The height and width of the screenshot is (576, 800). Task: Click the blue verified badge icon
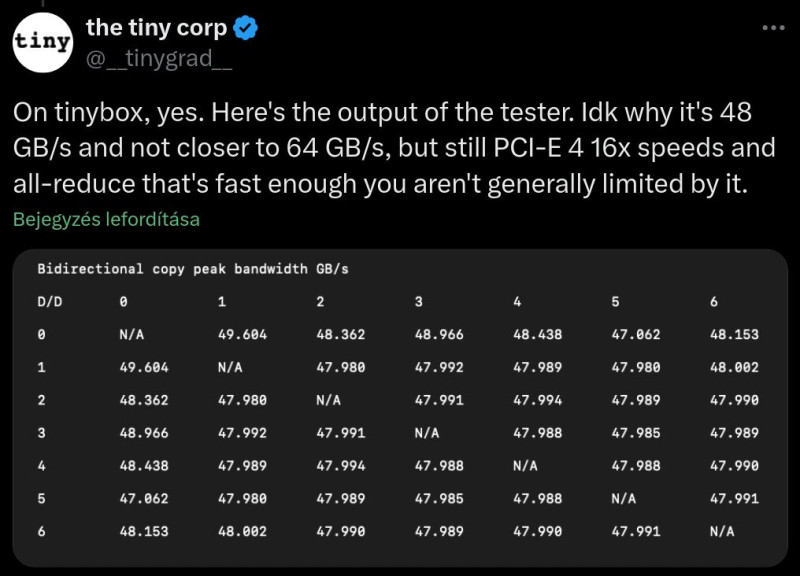(x=245, y=28)
